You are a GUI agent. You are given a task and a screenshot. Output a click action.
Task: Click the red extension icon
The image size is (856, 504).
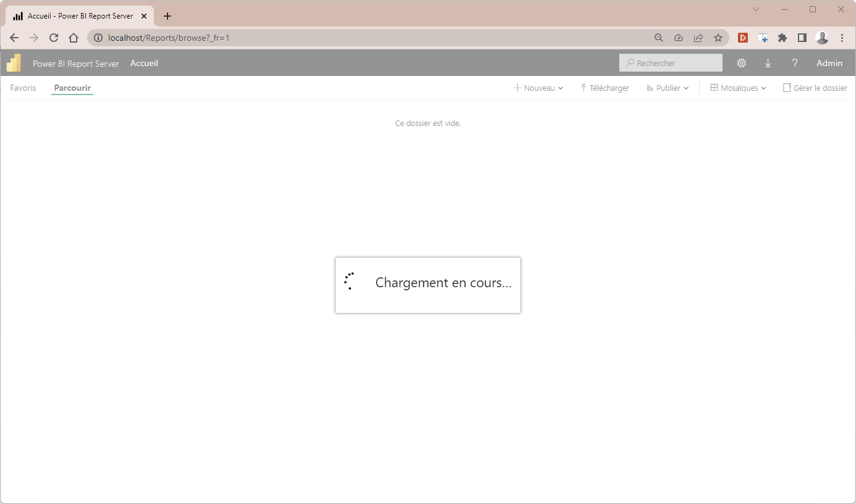743,38
